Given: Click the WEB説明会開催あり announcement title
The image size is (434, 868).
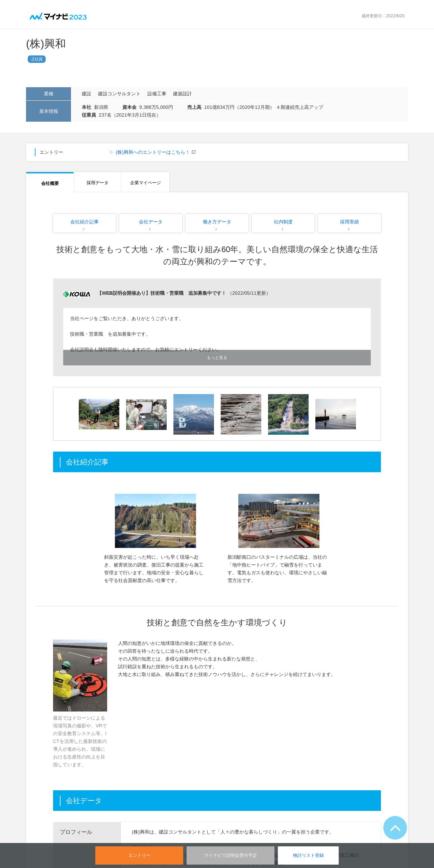Looking at the screenshot, I should pyautogui.click(x=162, y=293).
